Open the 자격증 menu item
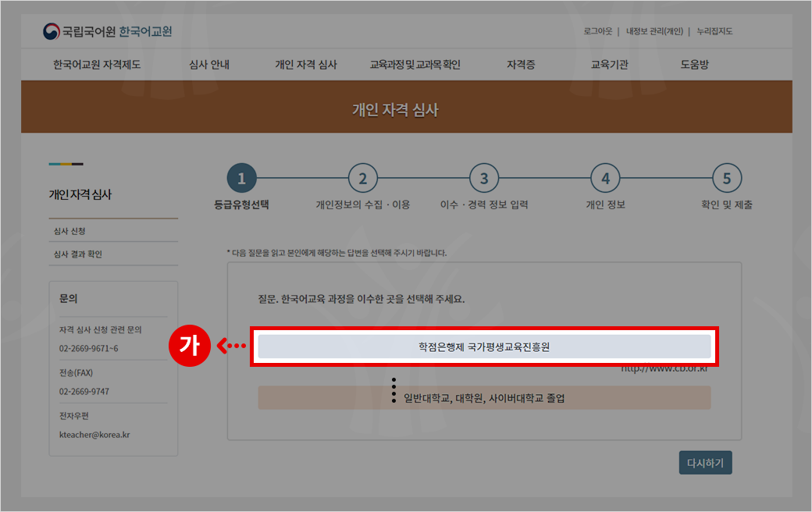 521,65
